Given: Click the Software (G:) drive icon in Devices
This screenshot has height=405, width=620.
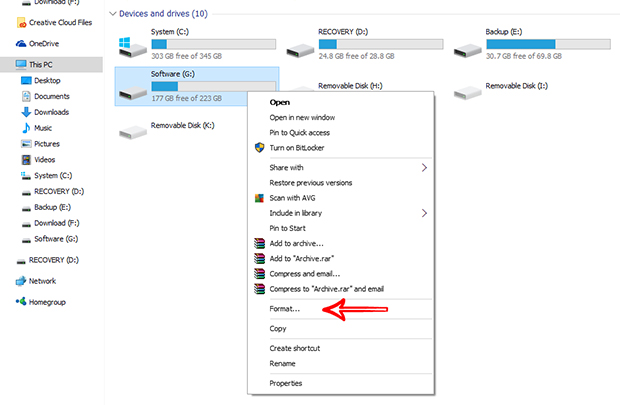Looking at the screenshot, I should (133, 93).
